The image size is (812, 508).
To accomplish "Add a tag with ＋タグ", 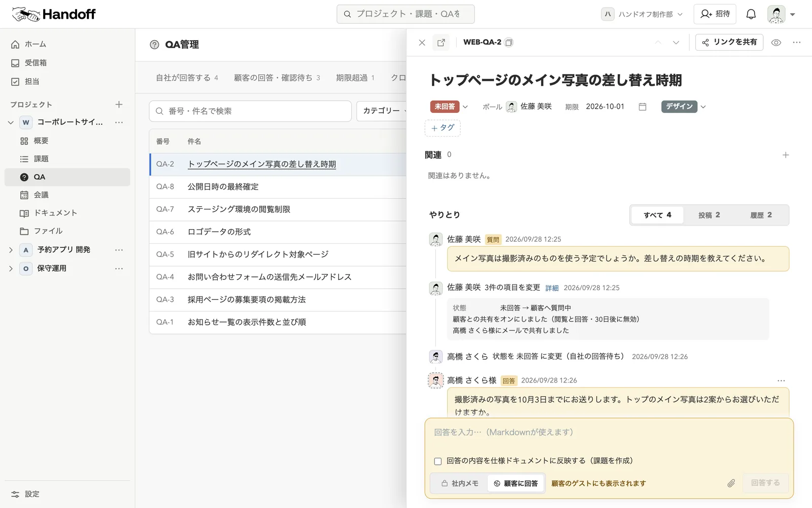I will click(443, 128).
